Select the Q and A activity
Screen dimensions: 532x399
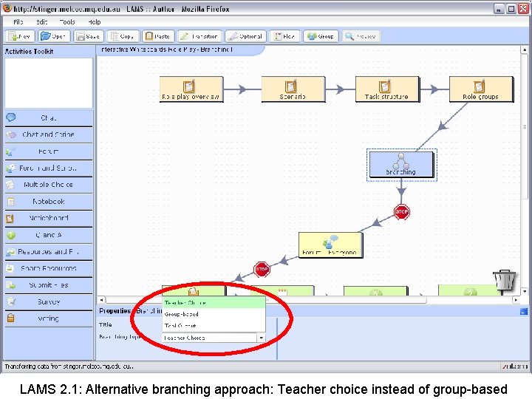coord(49,235)
